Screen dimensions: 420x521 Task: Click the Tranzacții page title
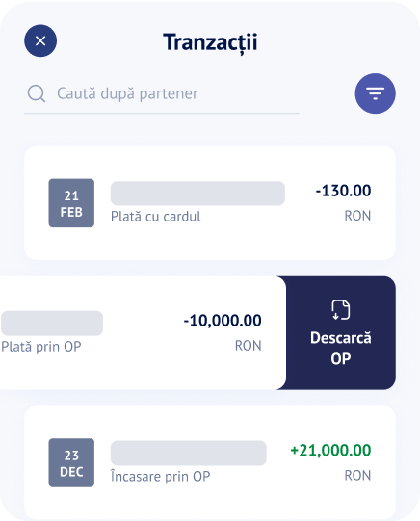coord(210,42)
